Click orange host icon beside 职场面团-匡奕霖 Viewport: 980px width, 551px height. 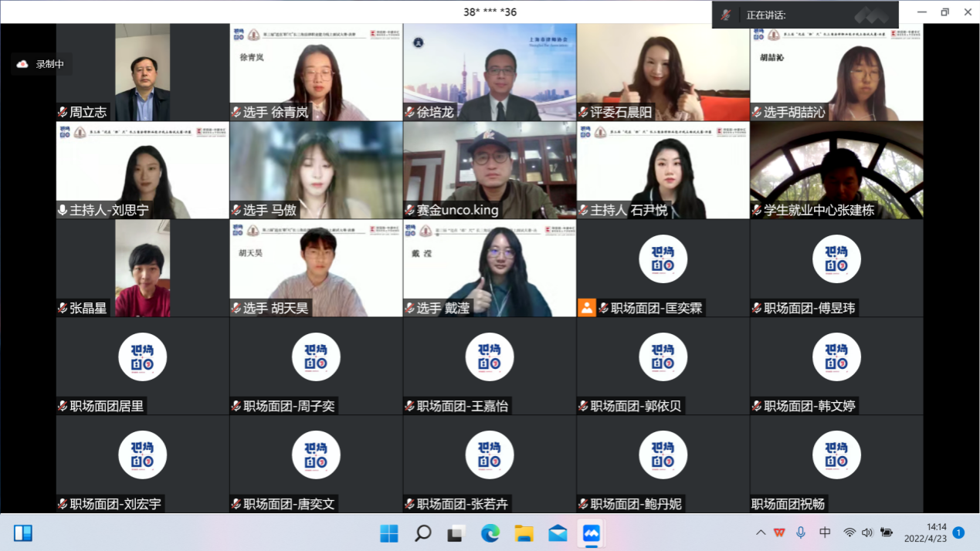pyautogui.click(x=587, y=308)
